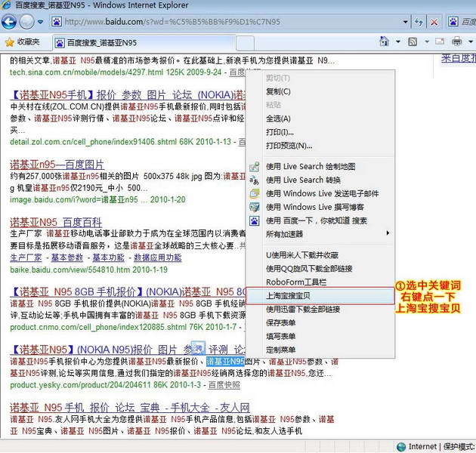476x453 pixels.
Task: Choose 复制(C) in the context menu
Action: [x=279, y=91]
